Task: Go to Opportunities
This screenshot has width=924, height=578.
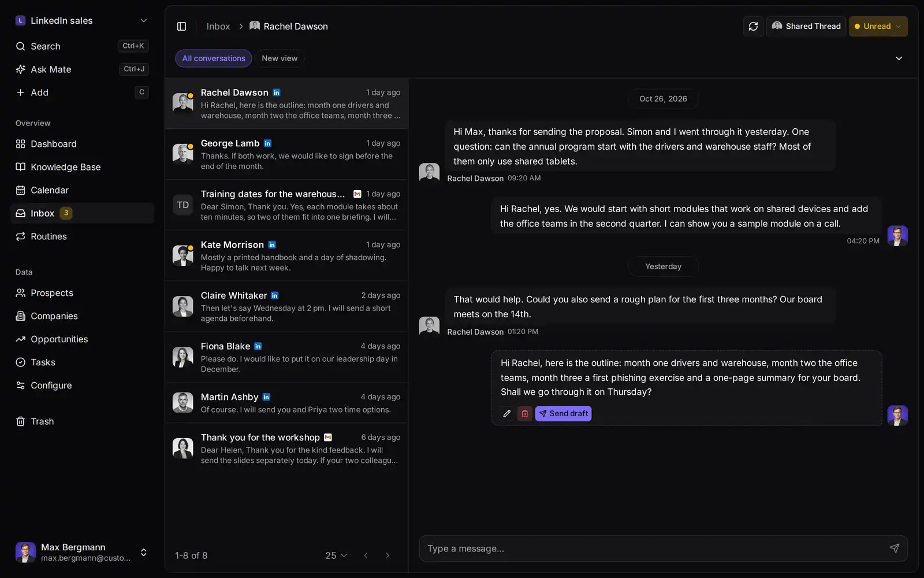Action: click(82, 339)
